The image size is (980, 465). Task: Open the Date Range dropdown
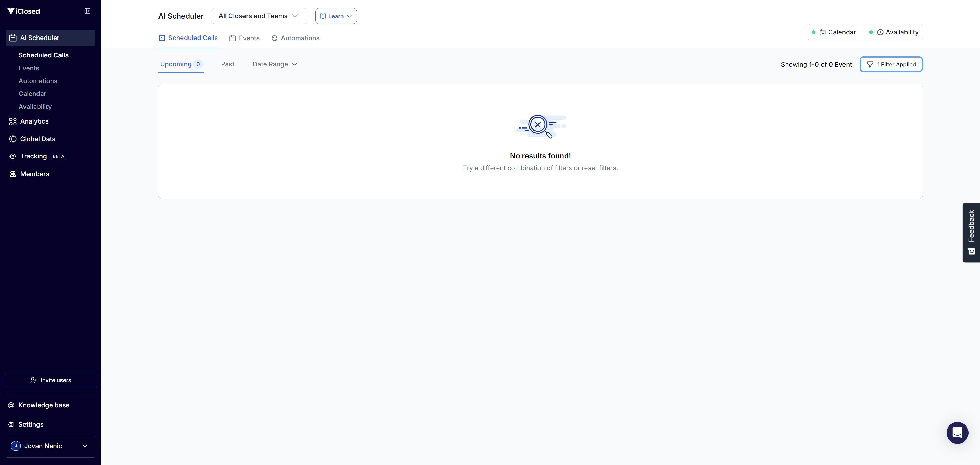[x=274, y=64]
